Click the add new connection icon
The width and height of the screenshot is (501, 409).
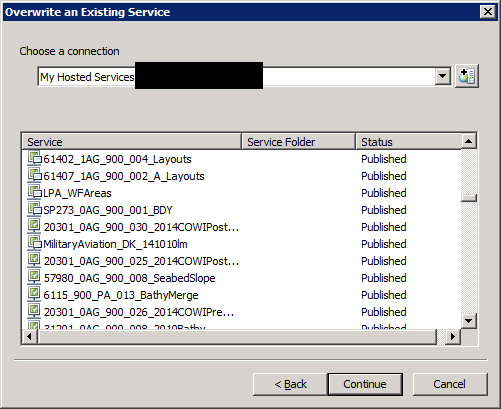pos(467,76)
